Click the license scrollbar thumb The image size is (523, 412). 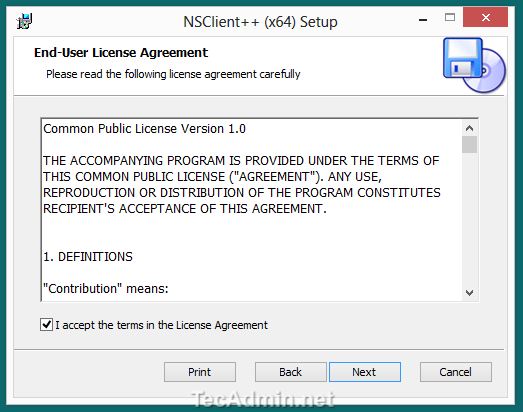coord(469,144)
